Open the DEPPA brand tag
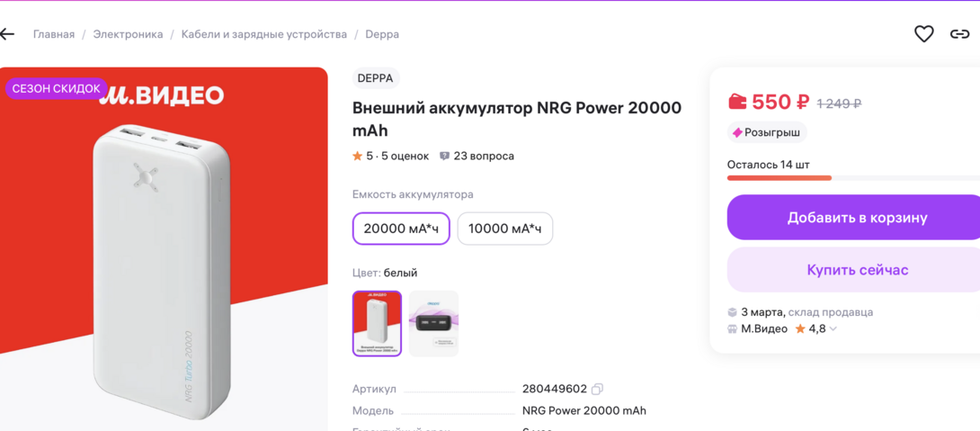Image resolution: width=980 pixels, height=431 pixels. [375, 78]
